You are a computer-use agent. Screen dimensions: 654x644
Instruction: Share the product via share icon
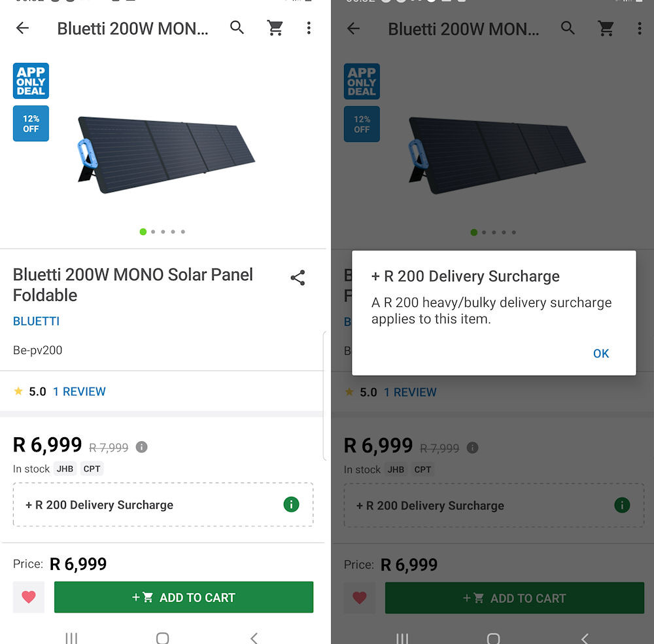(298, 277)
